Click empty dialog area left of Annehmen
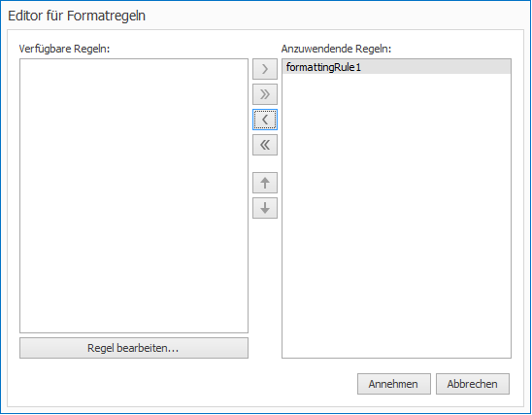The height and width of the screenshot is (415, 532). click(x=183, y=384)
